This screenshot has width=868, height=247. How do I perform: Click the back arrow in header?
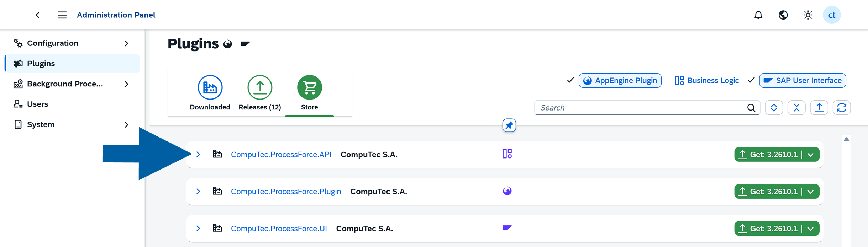tap(37, 15)
